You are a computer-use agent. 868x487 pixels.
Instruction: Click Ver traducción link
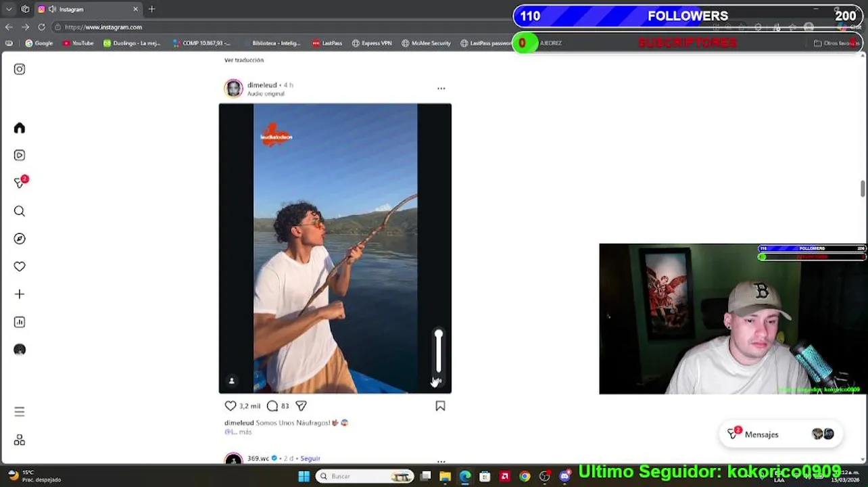click(244, 60)
